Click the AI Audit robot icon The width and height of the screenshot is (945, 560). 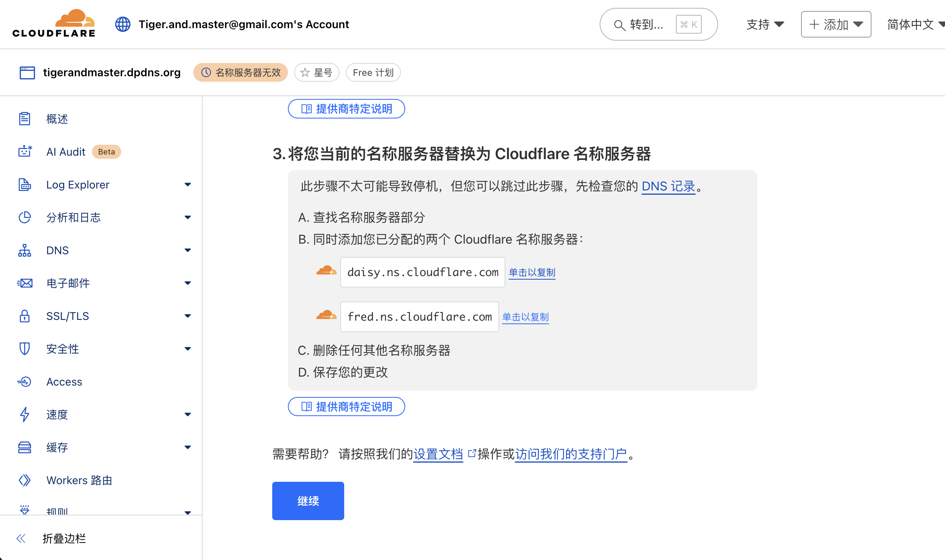click(25, 151)
